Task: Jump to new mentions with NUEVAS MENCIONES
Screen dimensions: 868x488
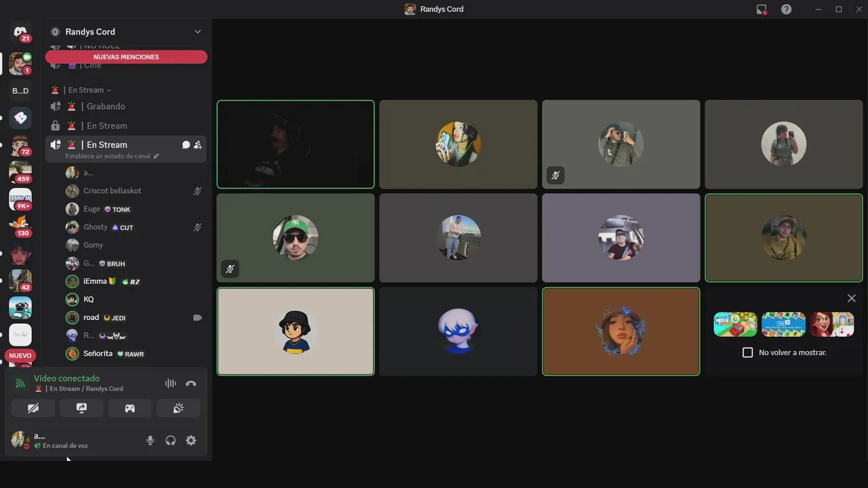Action: (x=126, y=57)
